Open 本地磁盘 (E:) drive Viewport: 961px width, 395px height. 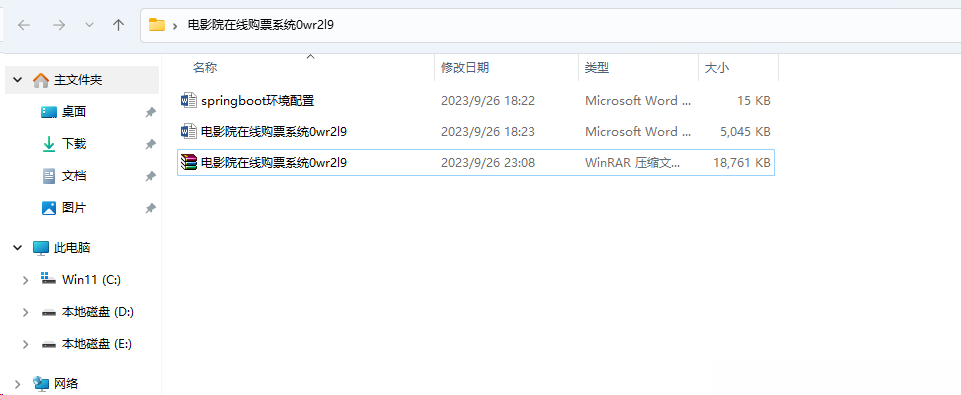97,343
